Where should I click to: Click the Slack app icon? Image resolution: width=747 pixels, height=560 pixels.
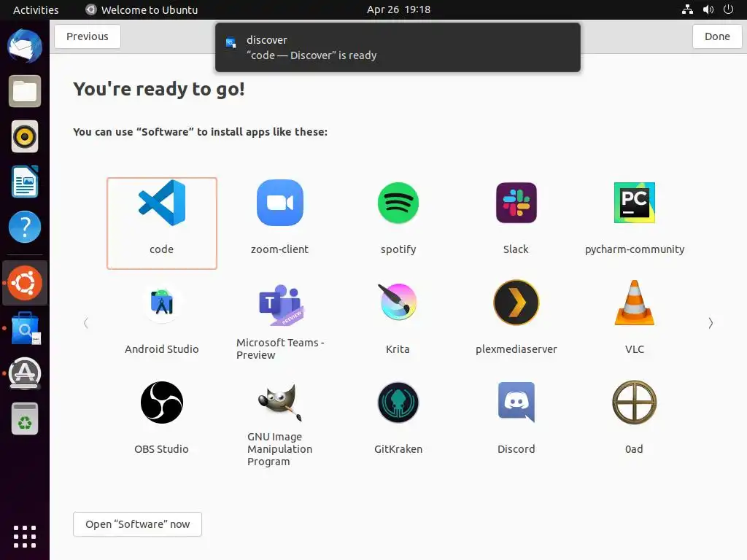point(516,203)
